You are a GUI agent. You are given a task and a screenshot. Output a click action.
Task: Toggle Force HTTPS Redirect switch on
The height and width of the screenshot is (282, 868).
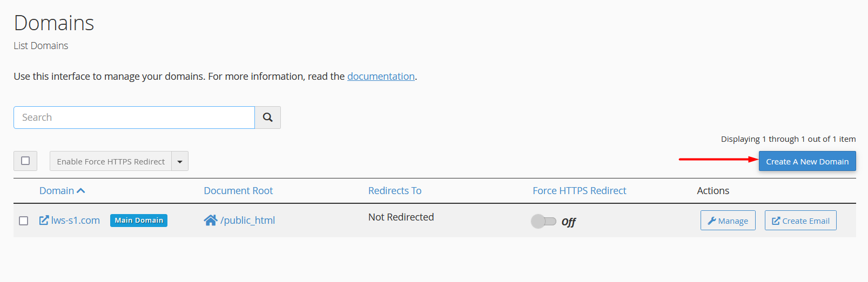(543, 221)
